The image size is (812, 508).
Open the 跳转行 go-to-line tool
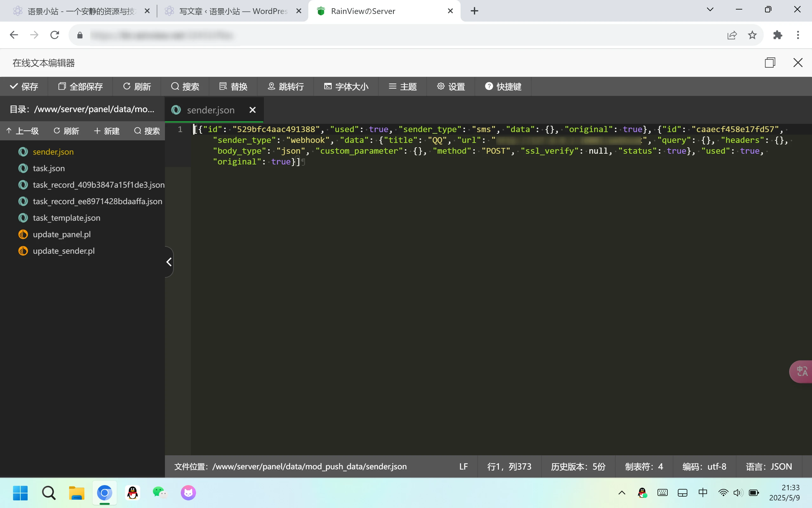pyautogui.click(x=285, y=86)
